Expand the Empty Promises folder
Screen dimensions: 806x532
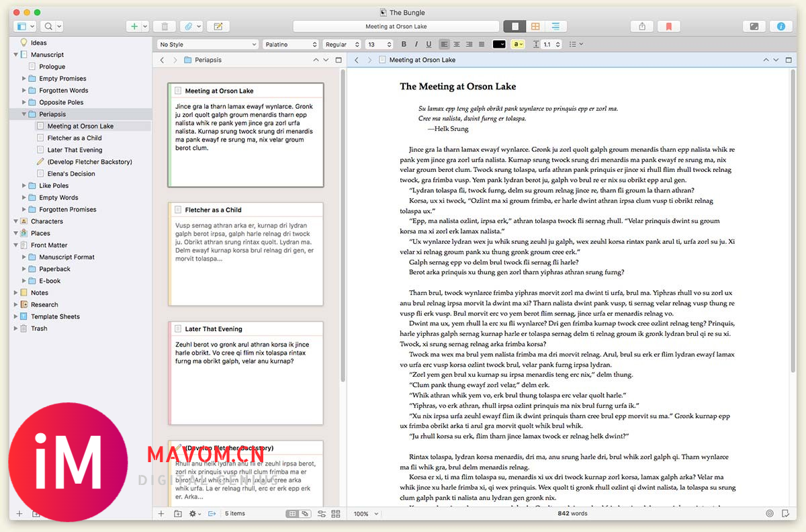pyautogui.click(x=24, y=79)
